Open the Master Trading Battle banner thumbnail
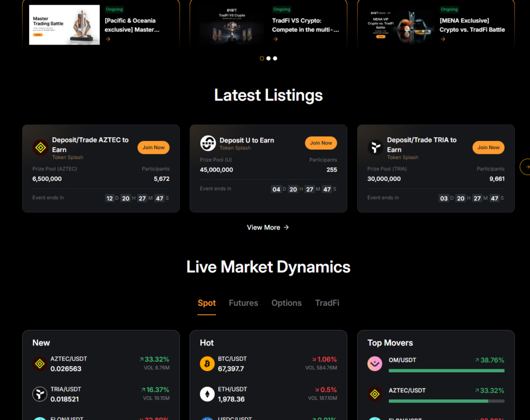Viewport: 530px width, 420px height. pyautogui.click(x=64, y=25)
